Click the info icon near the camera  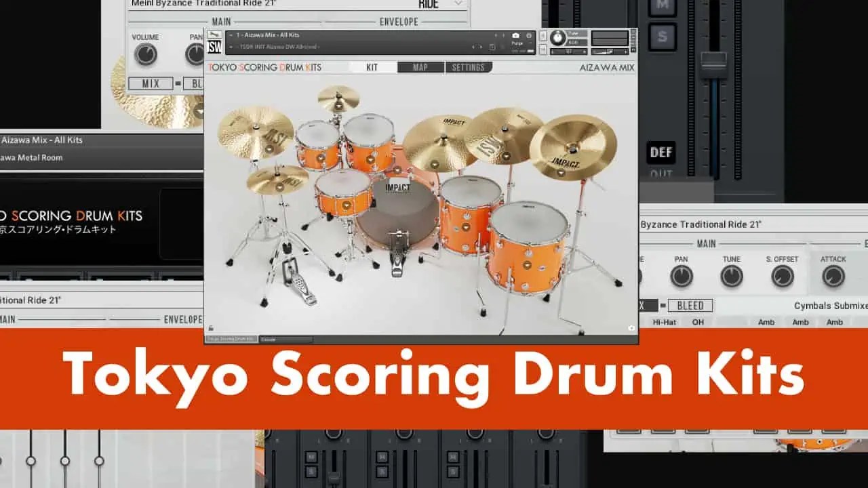pos(529,36)
